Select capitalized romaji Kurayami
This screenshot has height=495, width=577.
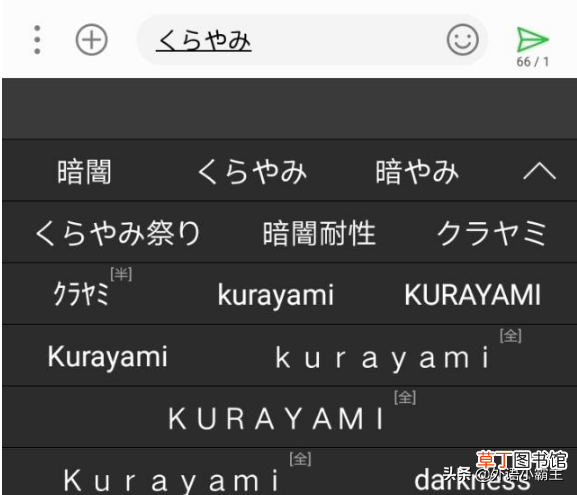[x=107, y=357]
